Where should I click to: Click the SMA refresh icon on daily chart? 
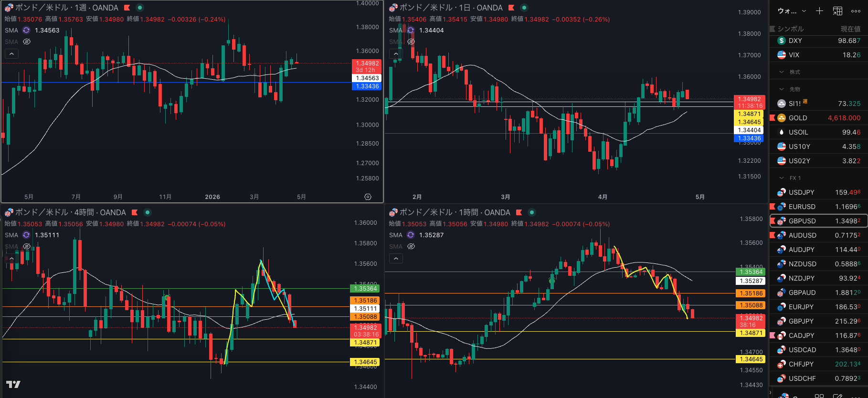(411, 30)
